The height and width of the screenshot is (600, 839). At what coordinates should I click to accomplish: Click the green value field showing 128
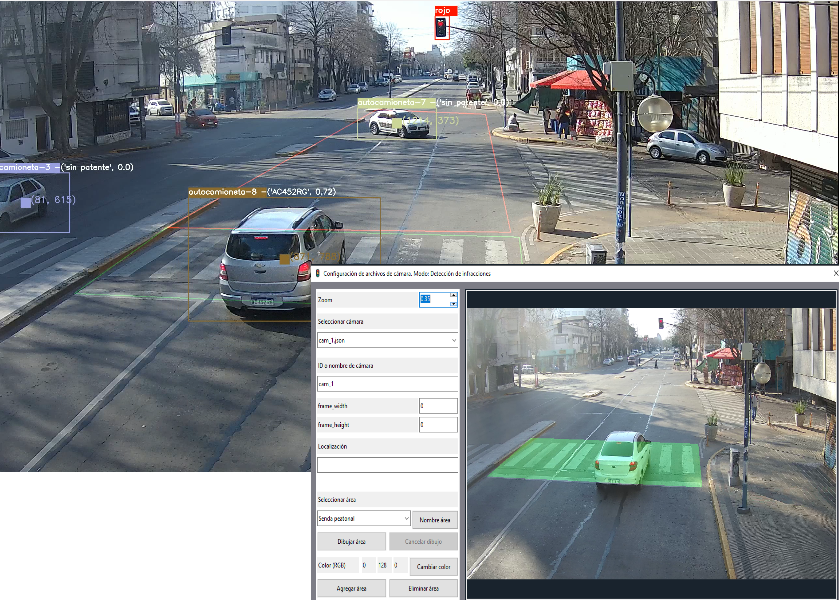click(384, 565)
